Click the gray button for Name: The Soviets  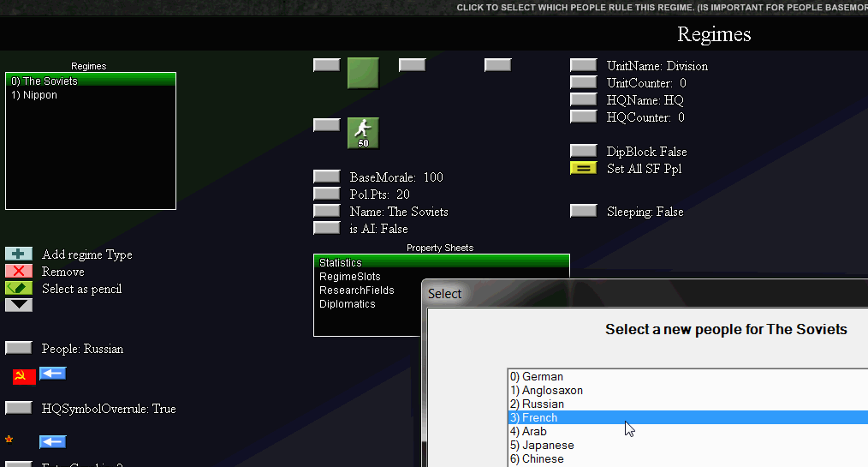pyautogui.click(x=327, y=211)
